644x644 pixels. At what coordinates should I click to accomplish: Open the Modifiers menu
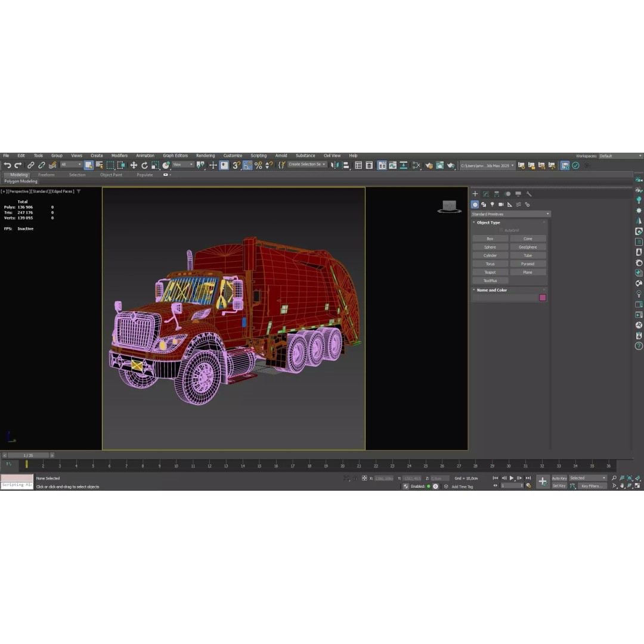119,156
